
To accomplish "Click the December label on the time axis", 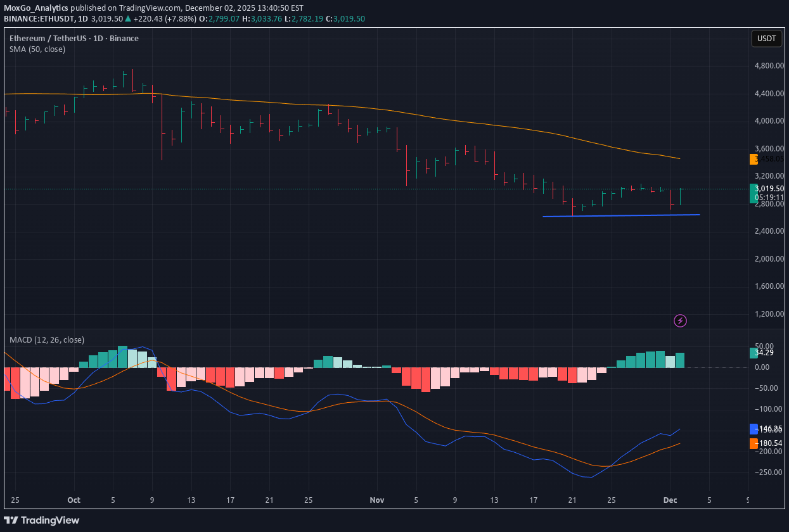I will (670, 500).
